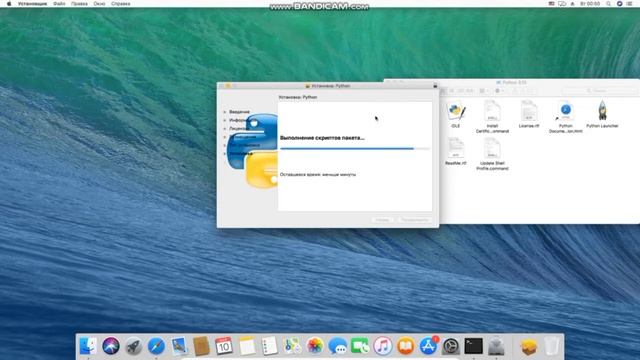Click the installation progress bar
Image resolution: width=640 pixels, height=360 pixels.
pyautogui.click(x=355, y=149)
